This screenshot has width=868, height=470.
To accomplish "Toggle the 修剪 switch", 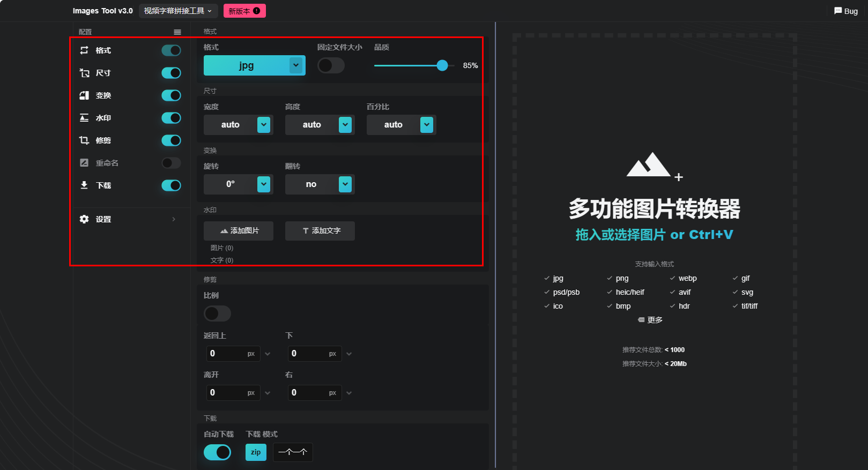I will click(172, 140).
